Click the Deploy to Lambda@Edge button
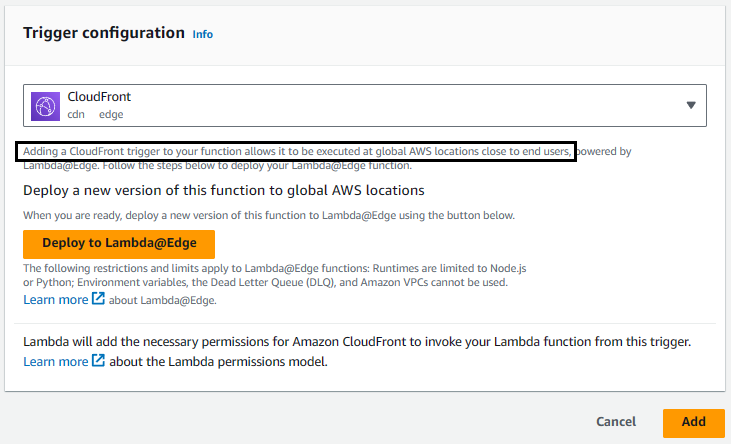 [x=119, y=244]
